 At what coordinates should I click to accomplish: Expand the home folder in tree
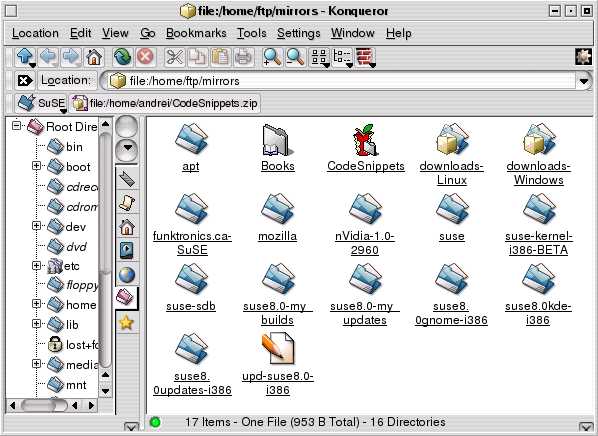36,304
